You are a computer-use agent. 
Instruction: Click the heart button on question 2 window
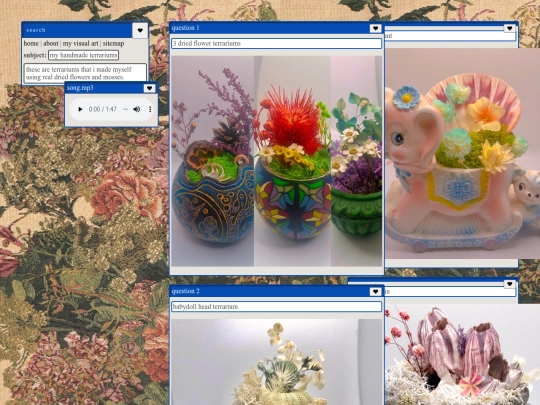coord(376,292)
